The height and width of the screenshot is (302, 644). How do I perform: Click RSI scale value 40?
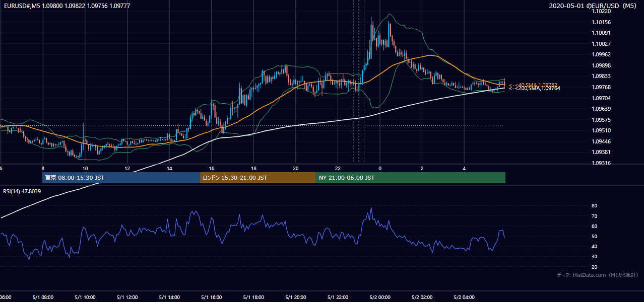click(x=594, y=246)
